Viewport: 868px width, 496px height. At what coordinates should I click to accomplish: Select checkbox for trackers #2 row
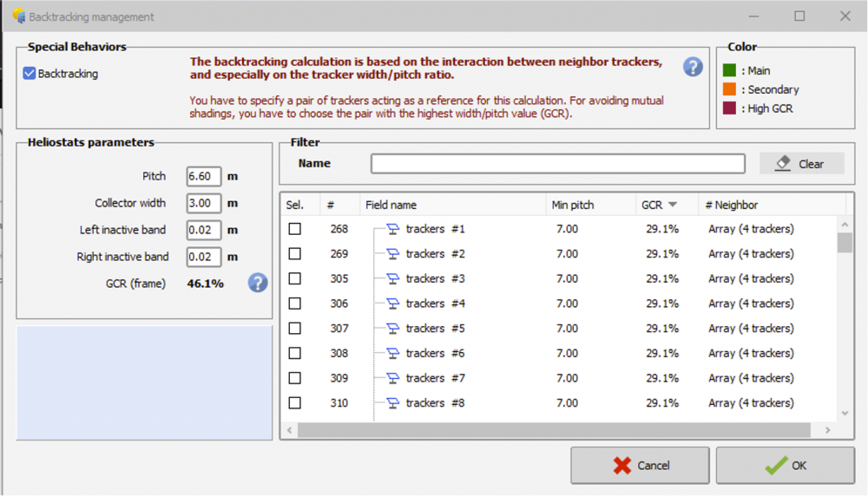pos(295,254)
